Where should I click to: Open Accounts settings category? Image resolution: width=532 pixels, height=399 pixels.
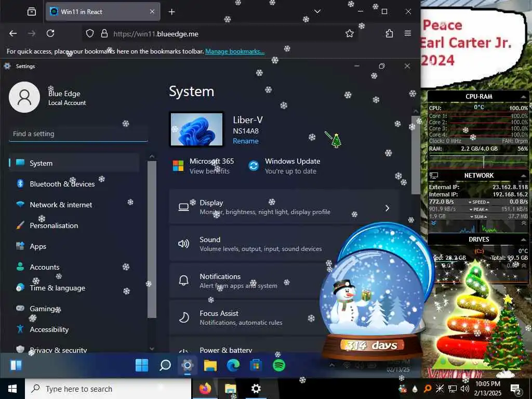[x=74, y=267]
